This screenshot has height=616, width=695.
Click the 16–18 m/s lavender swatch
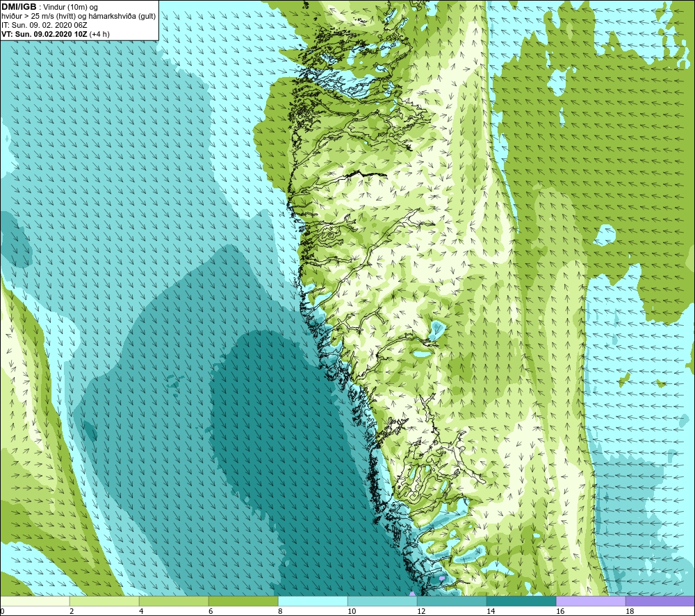tap(591, 601)
